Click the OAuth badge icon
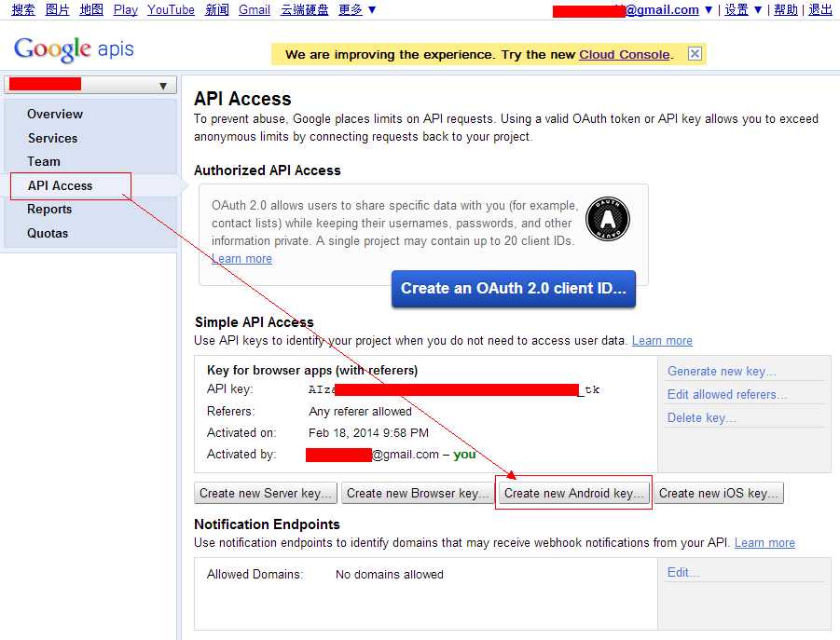This screenshot has width=840, height=640. point(608,218)
